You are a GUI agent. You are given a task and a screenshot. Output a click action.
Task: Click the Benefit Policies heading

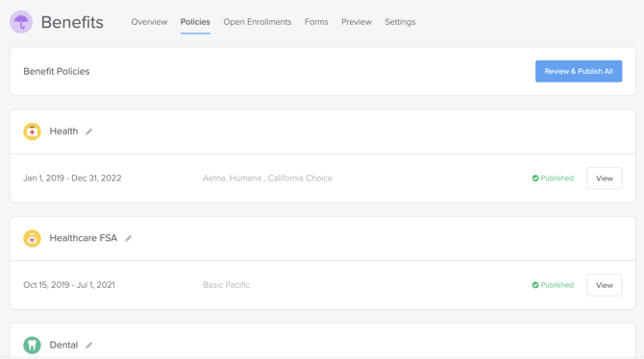(57, 71)
